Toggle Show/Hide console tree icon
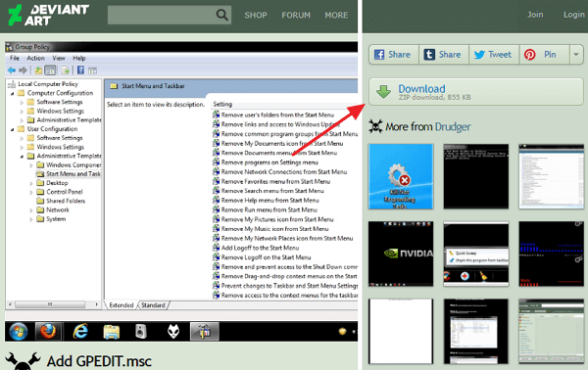 coord(50,70)
